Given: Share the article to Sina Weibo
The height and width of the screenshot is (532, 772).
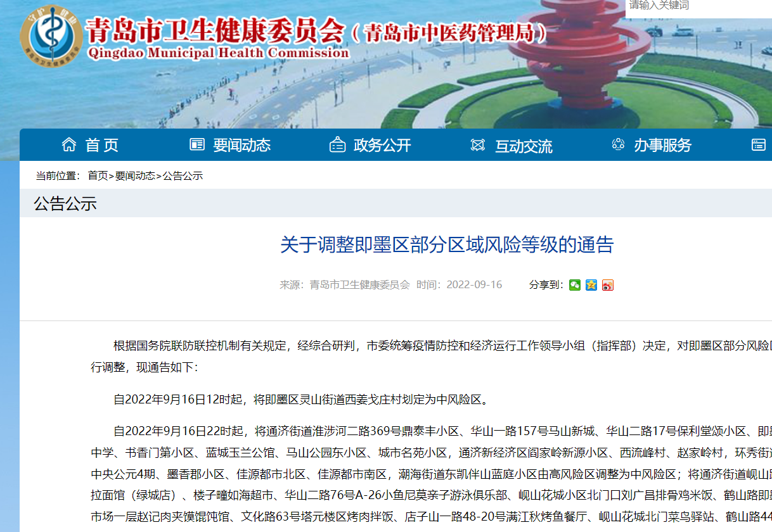Looking at the screenshot, I should 607,285.
